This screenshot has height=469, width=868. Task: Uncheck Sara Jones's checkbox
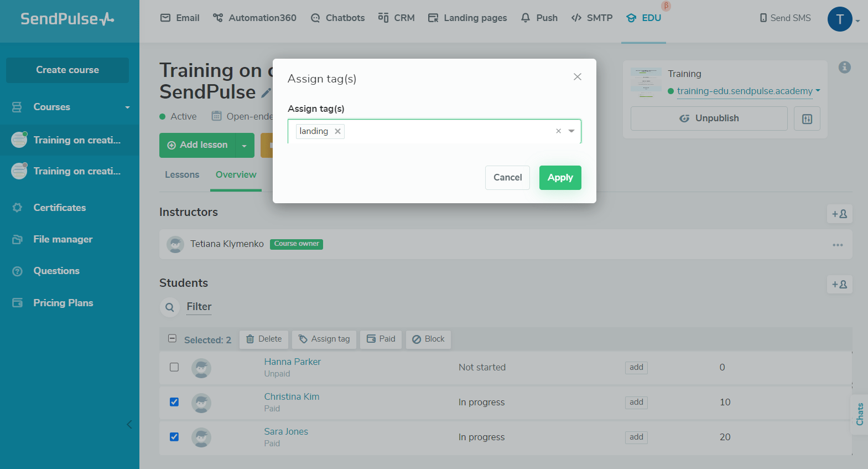click(x=174, y=437)
